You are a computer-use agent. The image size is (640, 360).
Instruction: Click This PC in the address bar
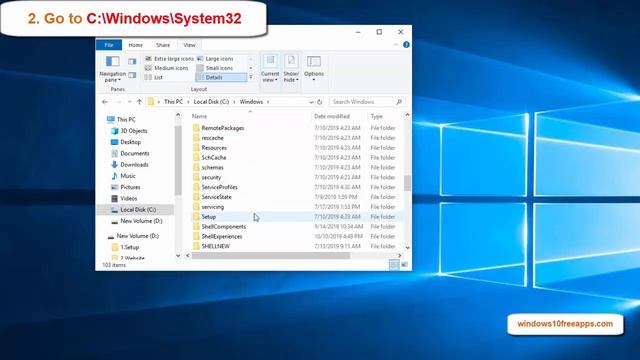pyautogui.click(x=173, y=102)
